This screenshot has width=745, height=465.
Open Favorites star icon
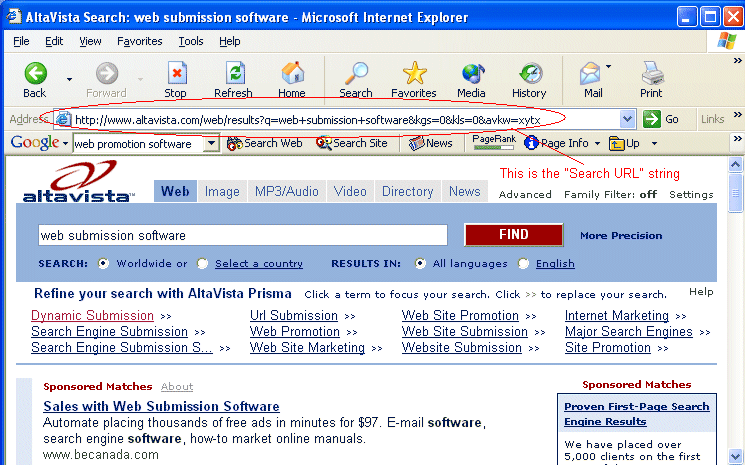tap(414, 74)
